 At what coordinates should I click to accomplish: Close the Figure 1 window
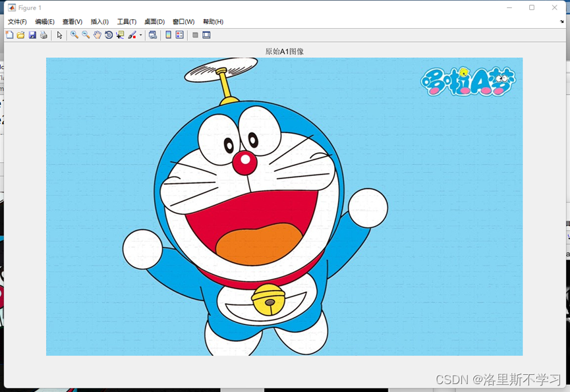554,8
